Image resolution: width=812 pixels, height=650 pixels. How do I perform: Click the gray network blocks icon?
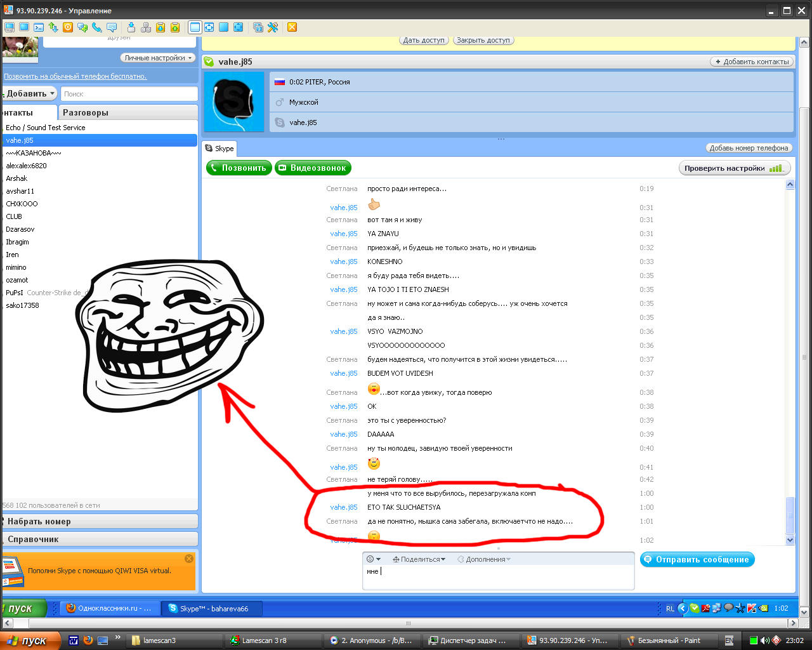146,27
